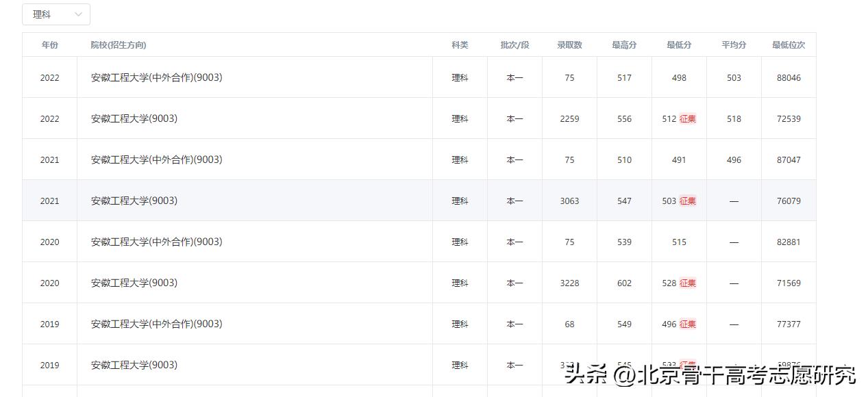This screenshot has width=868, height=397.
Task: Click the 录取数 column header
Action: (x=569, y=45)
